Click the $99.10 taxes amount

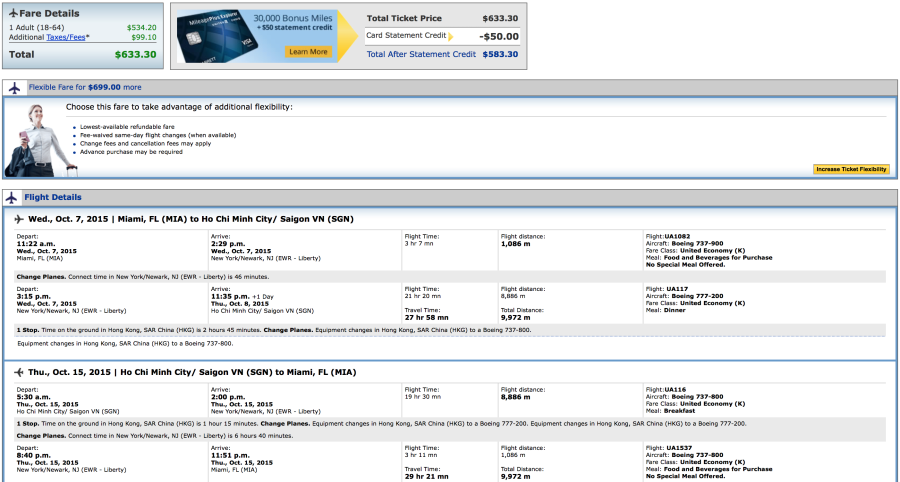click(x=143, y=37)
